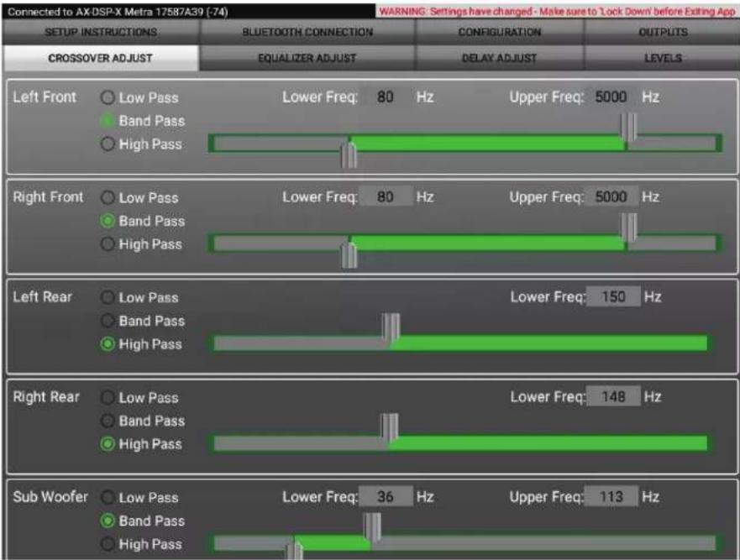This screenshot has width=740, height=560.
Task: Open Setup Instructions tab
Action: tap(101, 32)
